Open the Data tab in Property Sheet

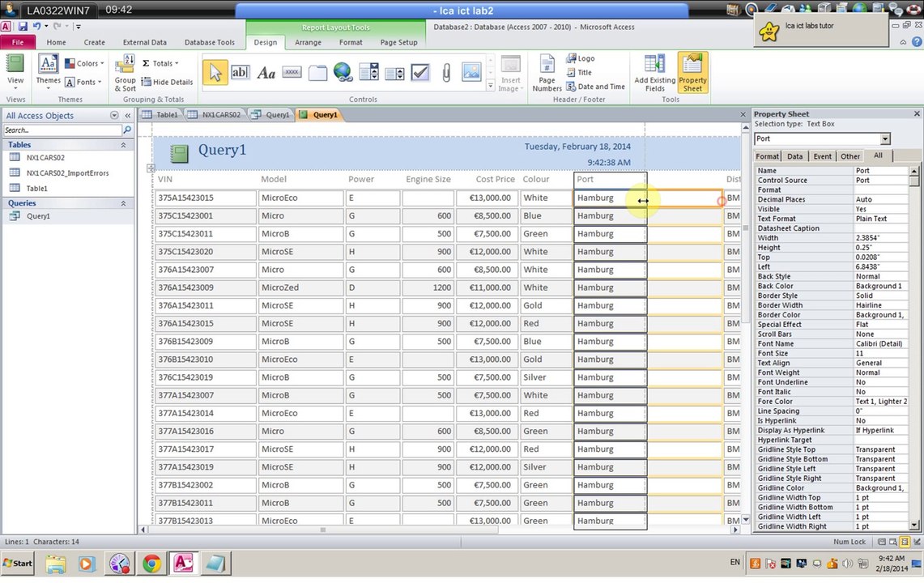click(x=795, y=156)
